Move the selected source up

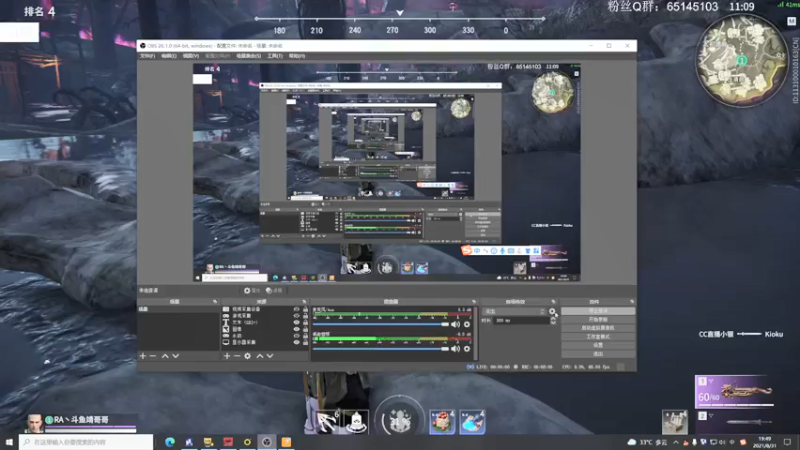click(x=260, y=356)
